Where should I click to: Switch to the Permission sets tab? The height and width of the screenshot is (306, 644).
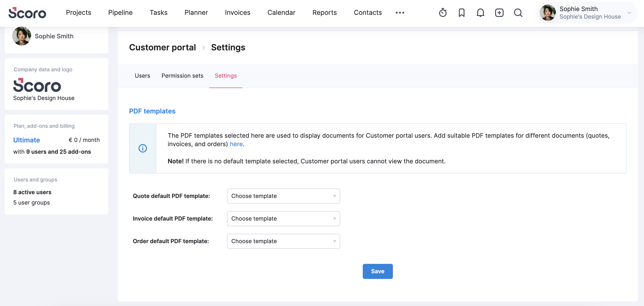click(182, 76)
